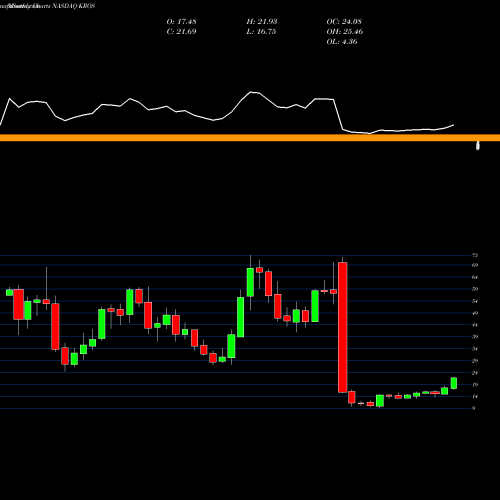Click the '39' price axis label
This screenshot has height=500, width=500.
point(475,337)
